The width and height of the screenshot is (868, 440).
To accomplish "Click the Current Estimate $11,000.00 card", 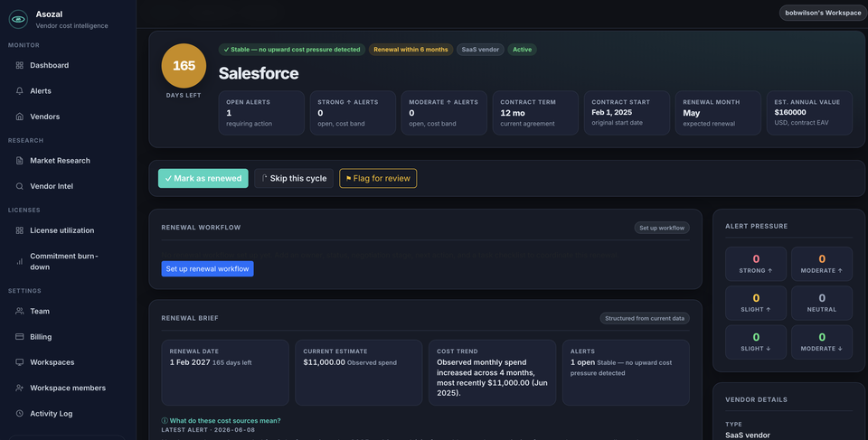I will click(x=359, y=372).
